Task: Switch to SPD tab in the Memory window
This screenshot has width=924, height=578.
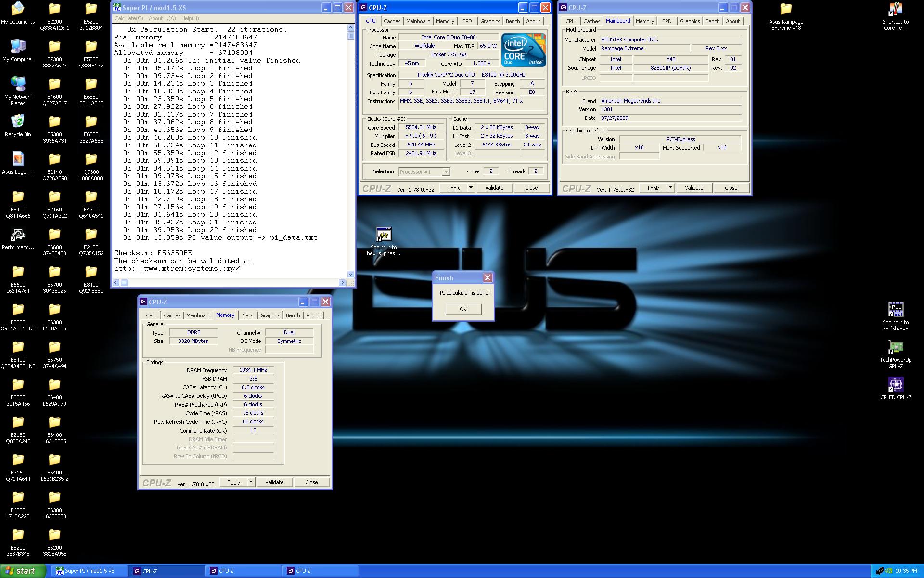Action: click(247, 315)
